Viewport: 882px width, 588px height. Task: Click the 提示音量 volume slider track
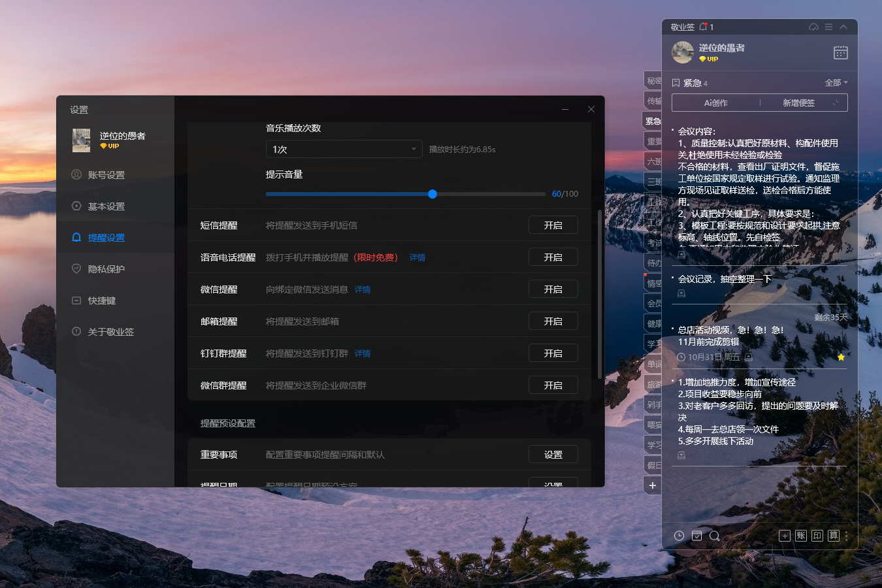pos(405,194)
